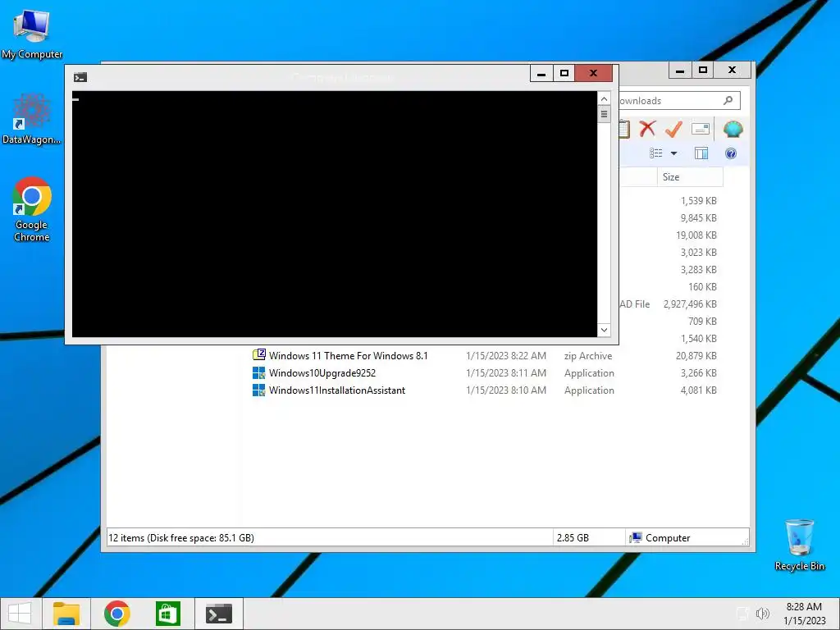
Task: Open the Recycle Bin desktop icon
Action: [x=799, y=545]
